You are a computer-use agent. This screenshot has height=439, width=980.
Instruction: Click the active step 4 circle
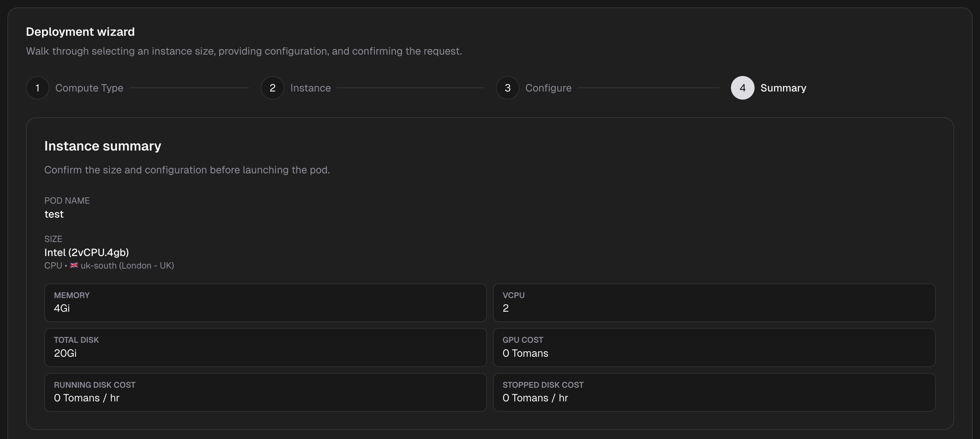742,88
